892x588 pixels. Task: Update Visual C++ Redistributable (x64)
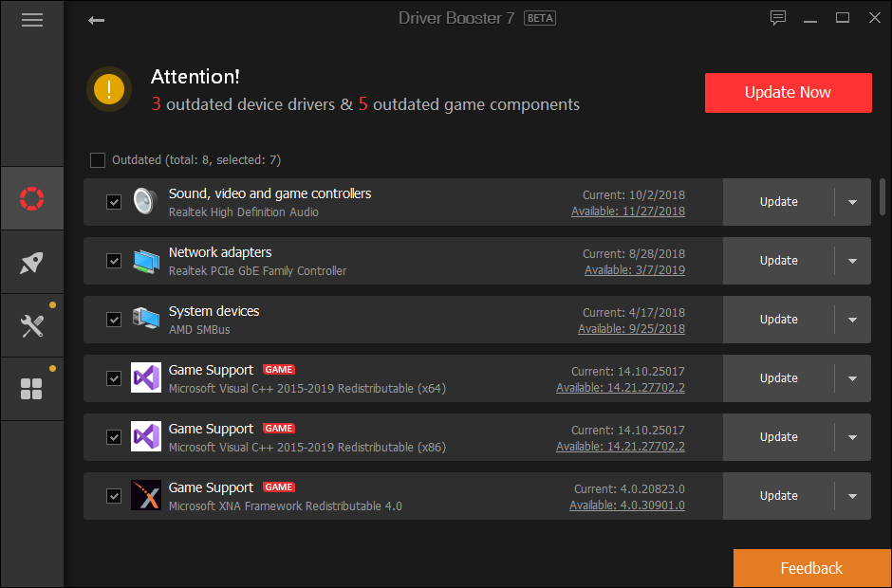pyautogui.click(x=778, y=378)
